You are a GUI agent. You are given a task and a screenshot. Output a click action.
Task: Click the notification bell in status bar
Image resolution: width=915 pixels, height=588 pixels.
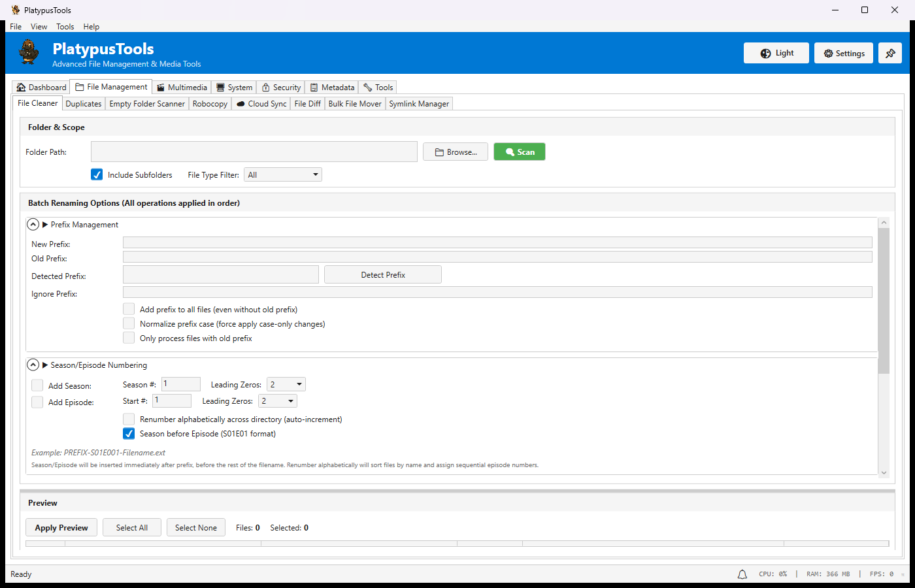(x=742, y=574)
